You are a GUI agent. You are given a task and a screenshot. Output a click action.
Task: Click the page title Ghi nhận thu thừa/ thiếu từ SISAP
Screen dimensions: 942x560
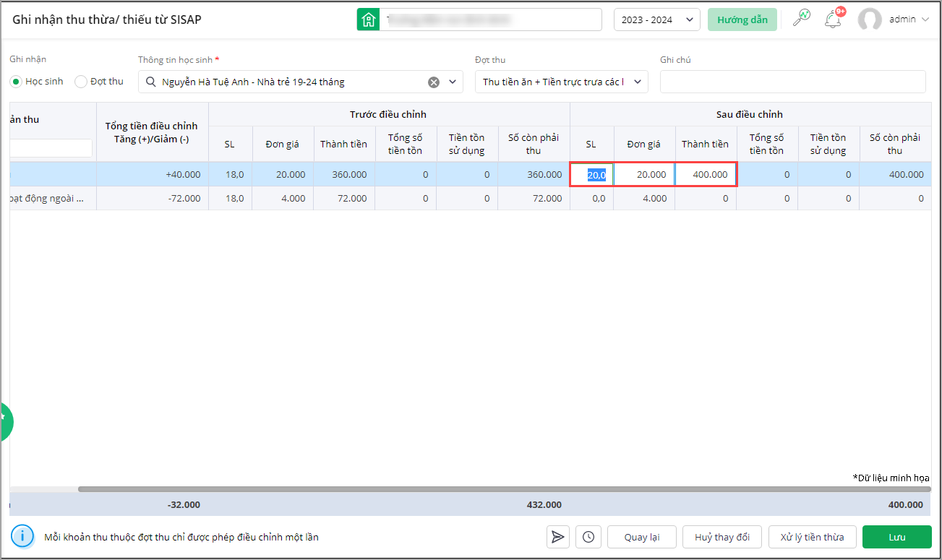[107, 20]
